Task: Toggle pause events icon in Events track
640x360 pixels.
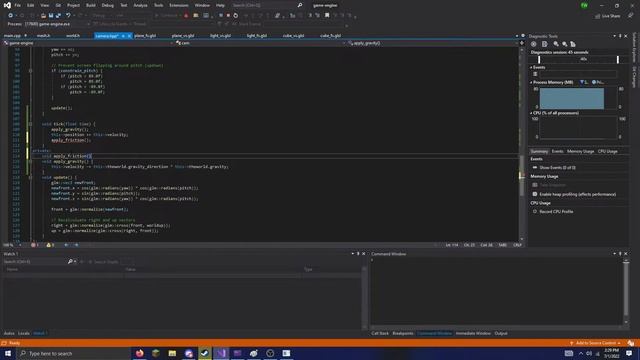Action: point(535,74)
